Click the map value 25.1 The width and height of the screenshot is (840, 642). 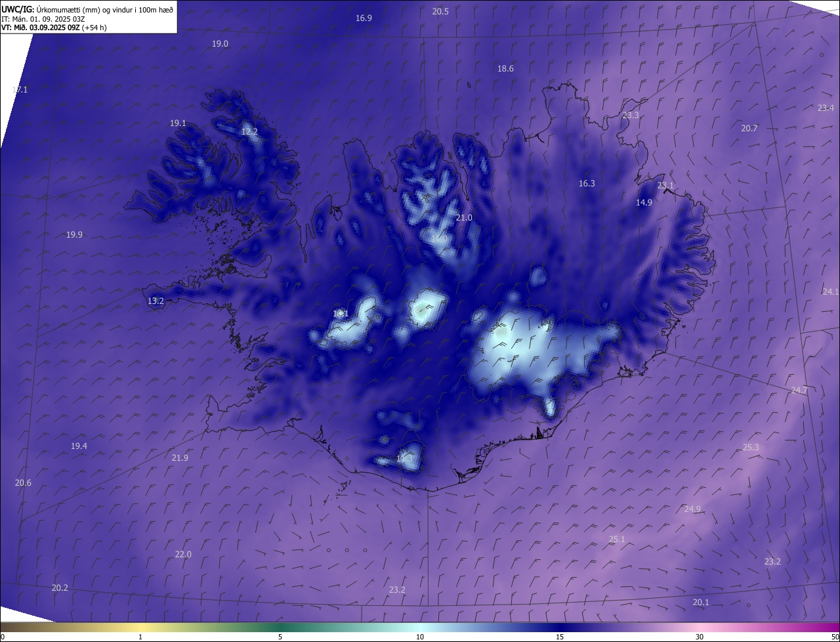618,540
